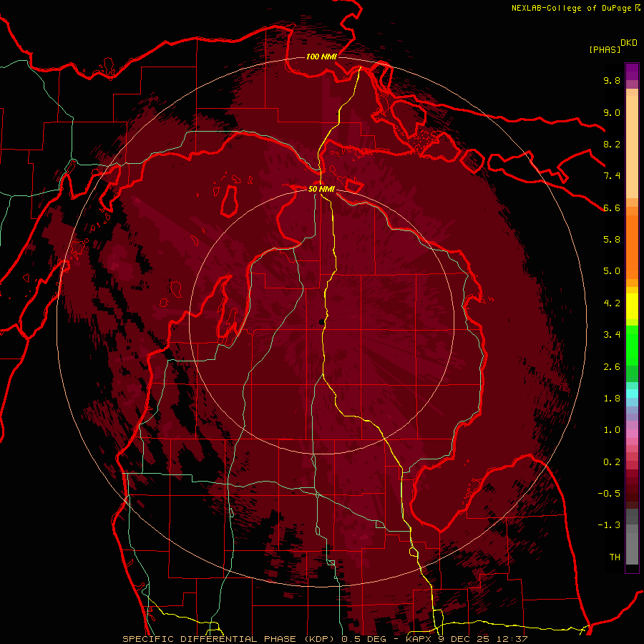Screen dimensions: 644x644
Task: Click the 5.8 legend value
Action: [x=612, y=240]
